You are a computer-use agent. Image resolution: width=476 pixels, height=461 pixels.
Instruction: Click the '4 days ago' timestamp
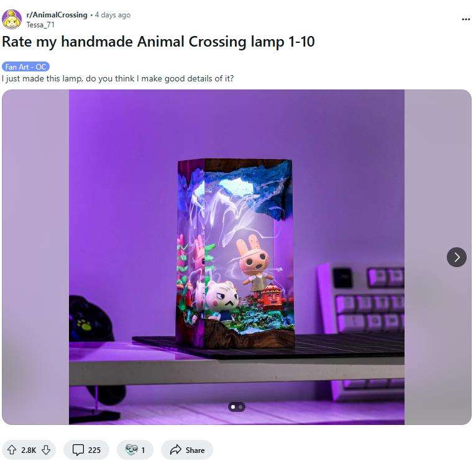pos(112,14)
